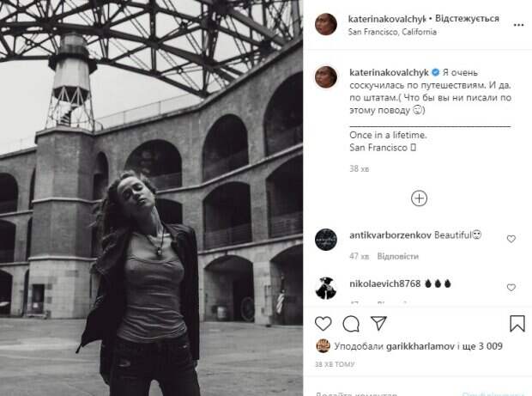The width and height of the screenshot is (532, 396).
Task: Open nikolaevich8768's profile picture
Action: pyautogui.click(x=326, y=288)
